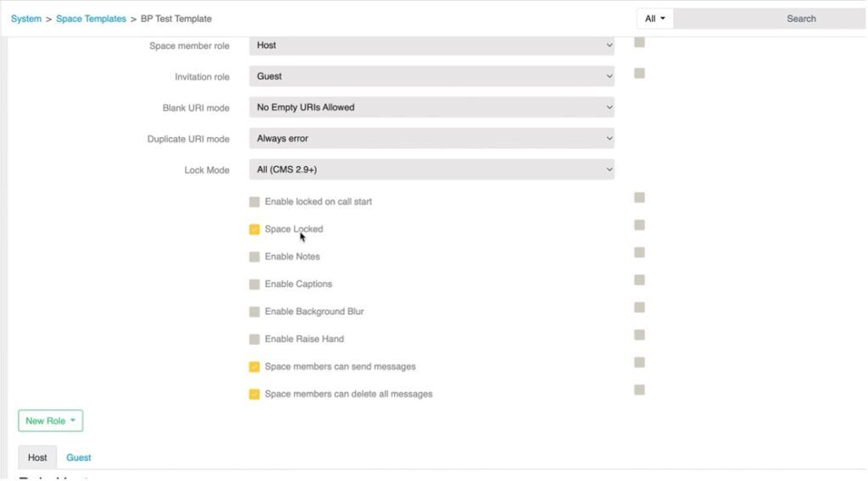Screen dimensions: 868x481
Task: Toggle override box beside delete all messages row
Action: pos(639,390)
